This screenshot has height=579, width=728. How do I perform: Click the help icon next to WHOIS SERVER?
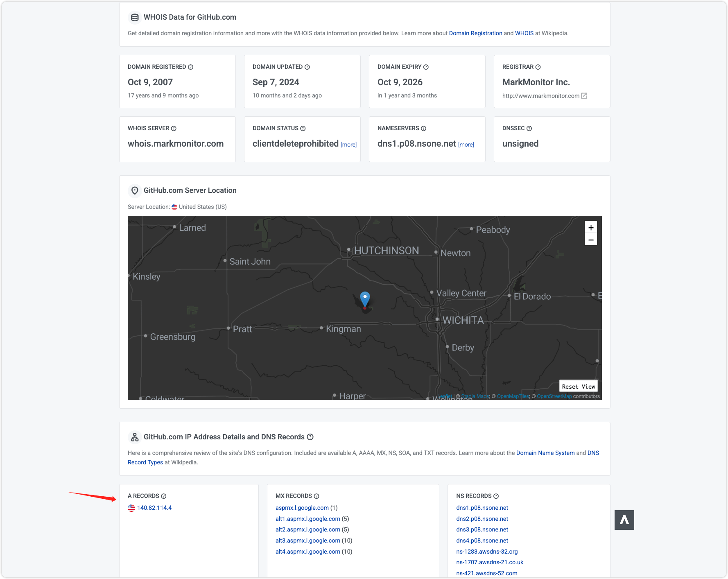click(174, 129)
